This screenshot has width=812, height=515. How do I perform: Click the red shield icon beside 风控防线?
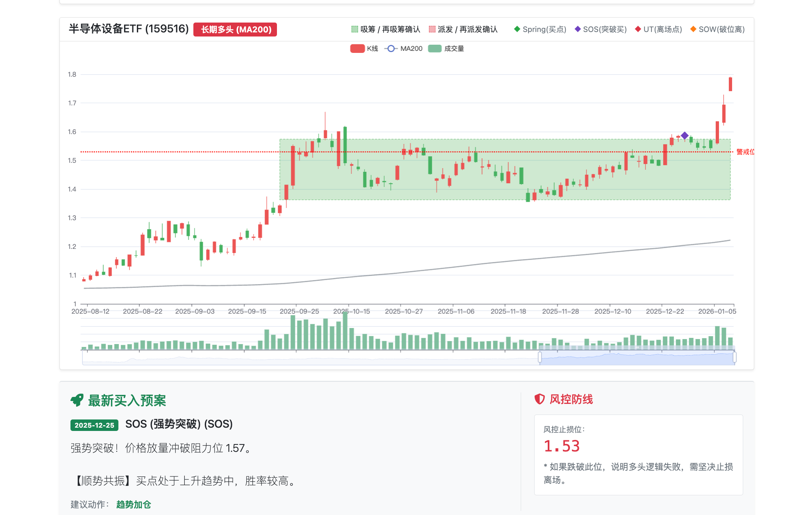(540, 399)
